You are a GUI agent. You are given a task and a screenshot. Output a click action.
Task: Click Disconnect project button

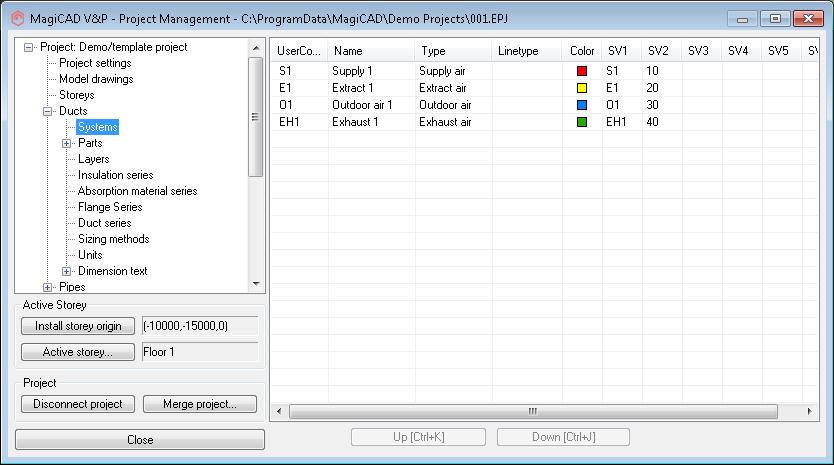78,404
